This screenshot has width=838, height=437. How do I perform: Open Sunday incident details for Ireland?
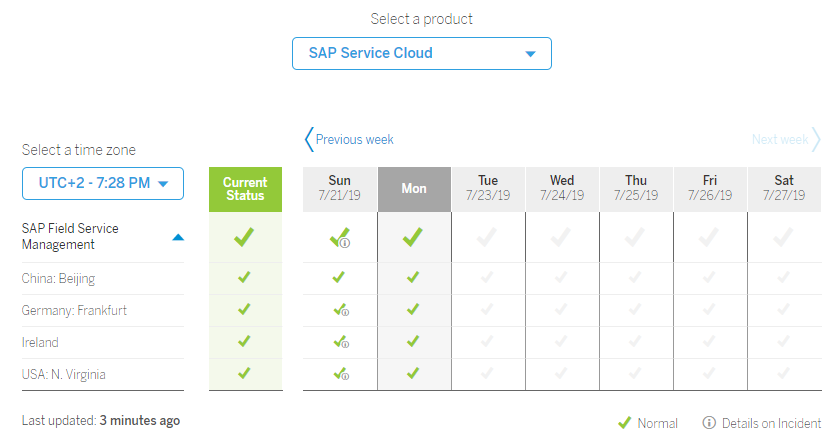(x=345, y=344)
